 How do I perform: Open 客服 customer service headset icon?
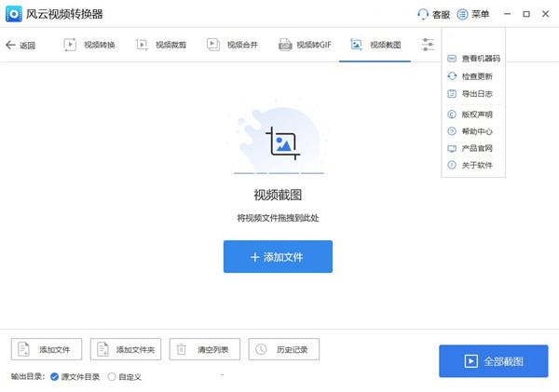[422, 14]
